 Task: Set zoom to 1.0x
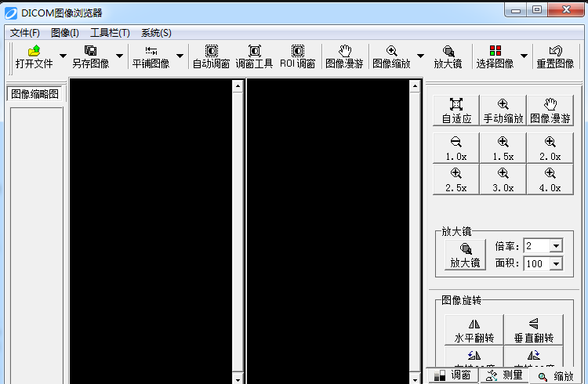(456, 148)
